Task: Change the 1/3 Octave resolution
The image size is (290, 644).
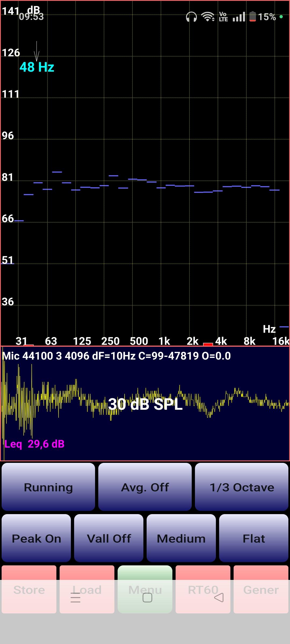Action: [242, 487]
